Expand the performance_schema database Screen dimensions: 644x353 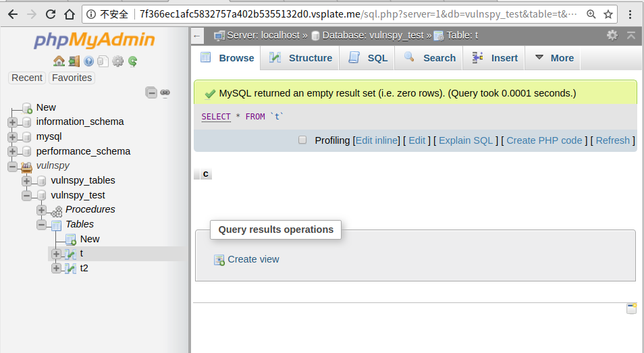(x=12, y=151)
